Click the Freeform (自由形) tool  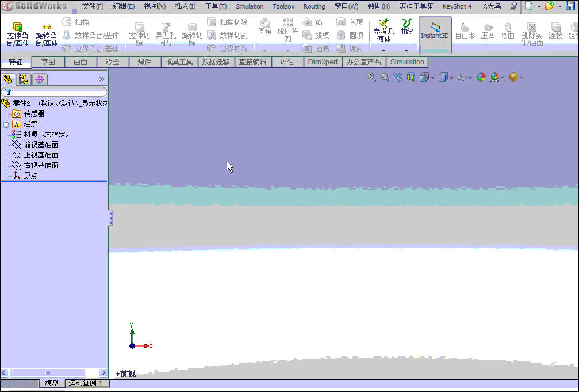465,30
